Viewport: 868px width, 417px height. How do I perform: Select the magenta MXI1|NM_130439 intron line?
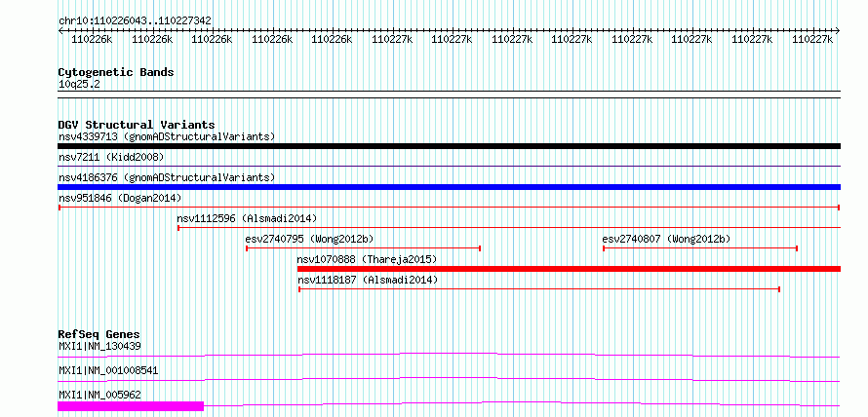point(449,355)
